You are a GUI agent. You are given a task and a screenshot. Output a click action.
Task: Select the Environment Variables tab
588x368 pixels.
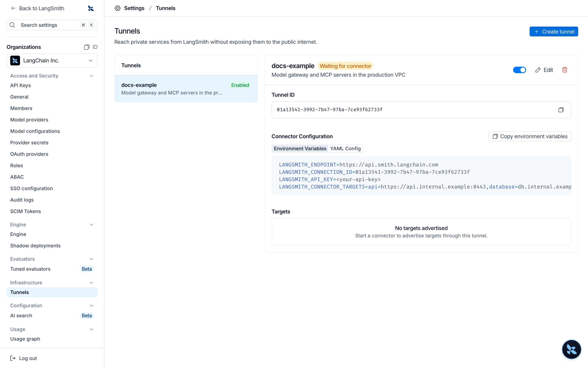tap(300, 148)
